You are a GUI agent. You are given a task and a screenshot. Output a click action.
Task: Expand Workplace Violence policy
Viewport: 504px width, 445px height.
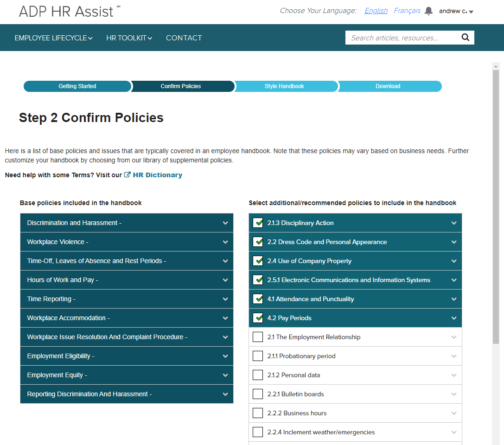click(225, 242)
